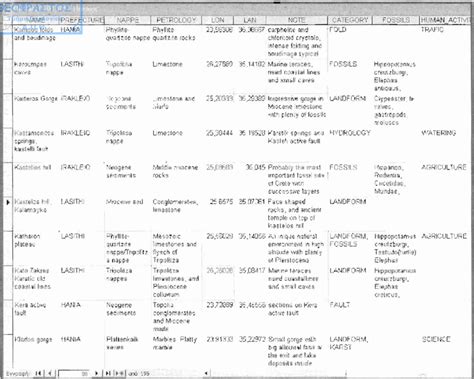Select the NOTE column header
474x379 pixels.
[x=296, y=20]
